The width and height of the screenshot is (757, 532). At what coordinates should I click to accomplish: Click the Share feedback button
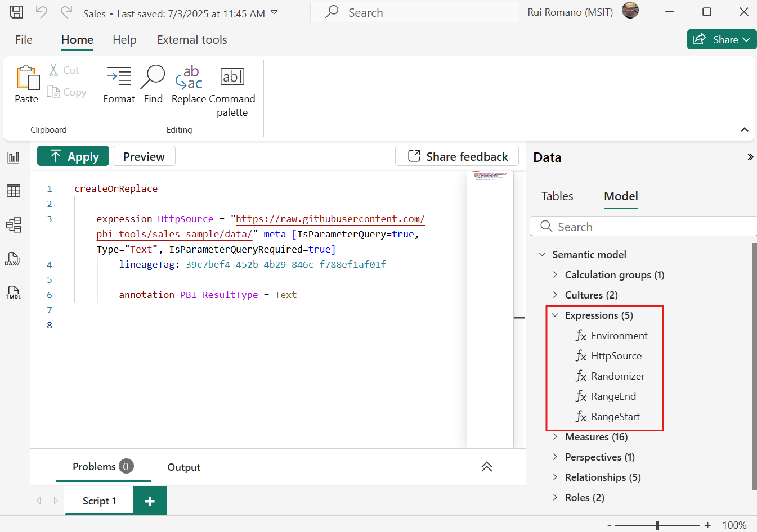coord(457,156)
